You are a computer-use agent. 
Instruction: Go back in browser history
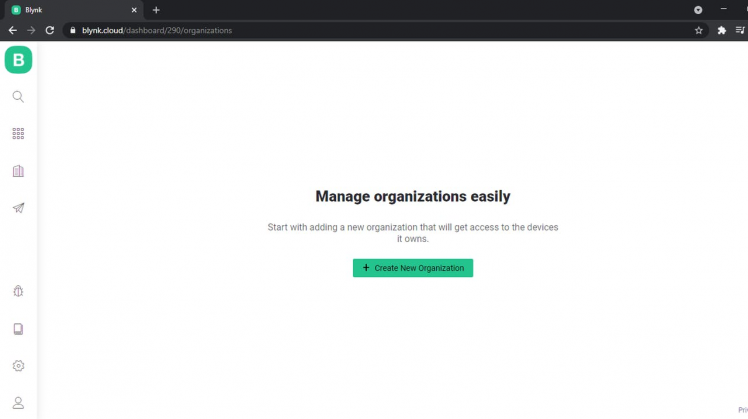13,31
